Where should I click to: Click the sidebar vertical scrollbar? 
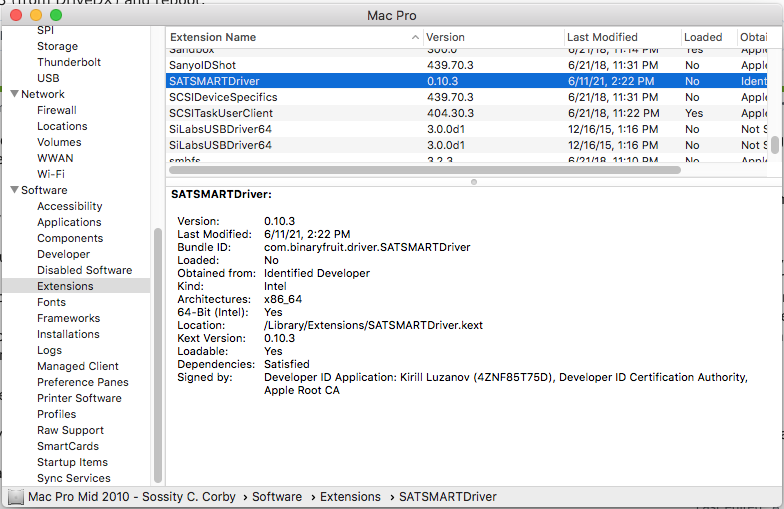click(158, 355)
